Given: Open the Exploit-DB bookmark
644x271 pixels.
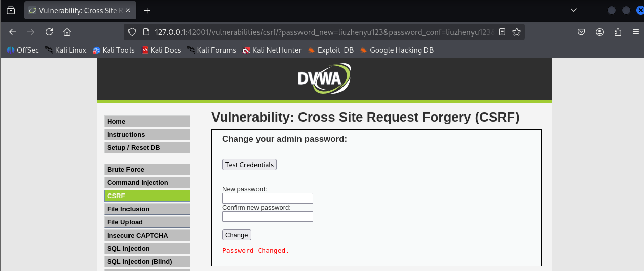Looking at the screenshot, I should 331,50.
